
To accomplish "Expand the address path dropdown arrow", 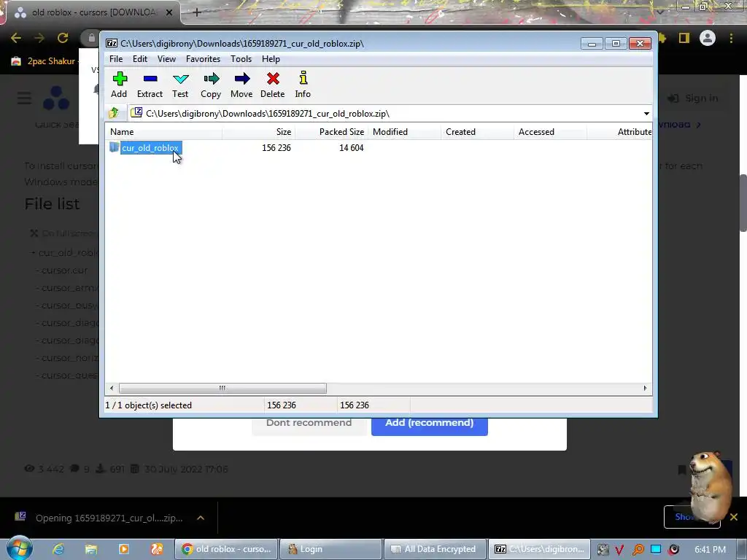I will tap(646, 114).
